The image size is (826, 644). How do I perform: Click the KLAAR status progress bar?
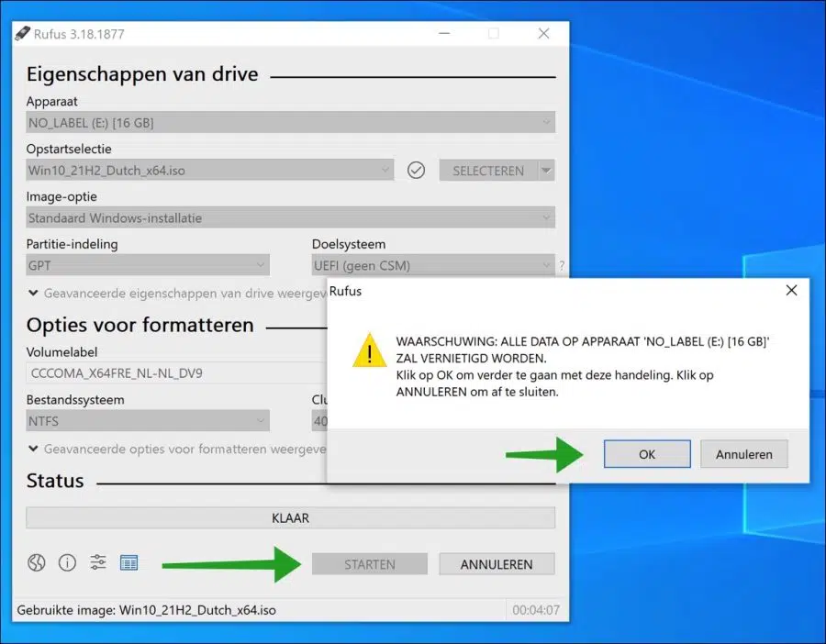pos(290,517)
